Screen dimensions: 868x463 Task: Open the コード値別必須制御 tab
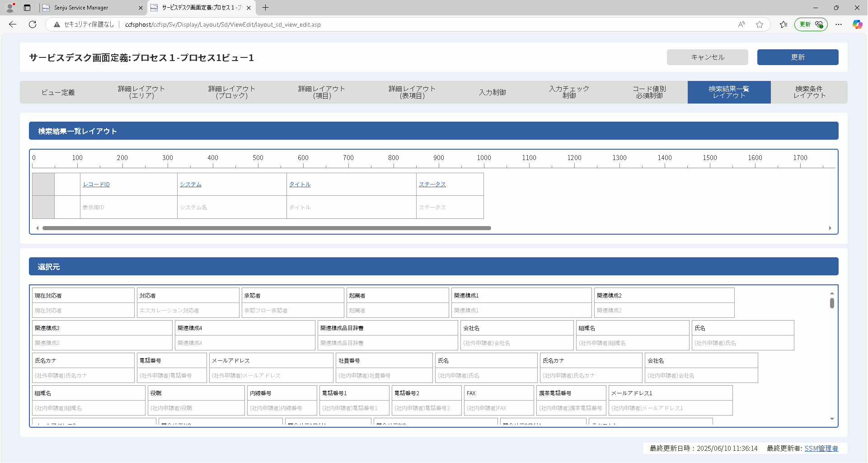649,92
